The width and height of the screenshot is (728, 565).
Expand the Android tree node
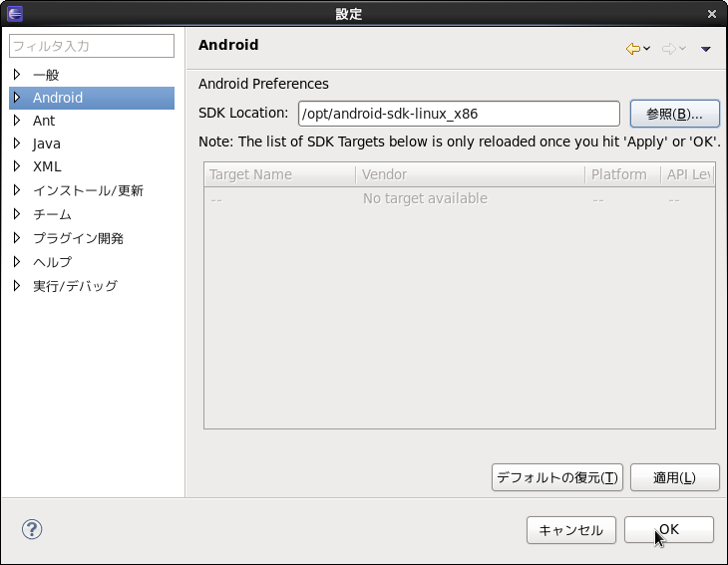(17, 98)
